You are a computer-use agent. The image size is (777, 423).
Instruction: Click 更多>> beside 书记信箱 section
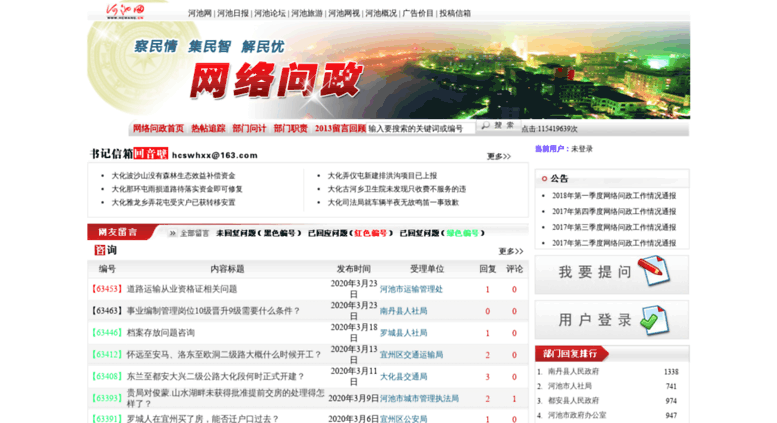[x=499, y=157]
